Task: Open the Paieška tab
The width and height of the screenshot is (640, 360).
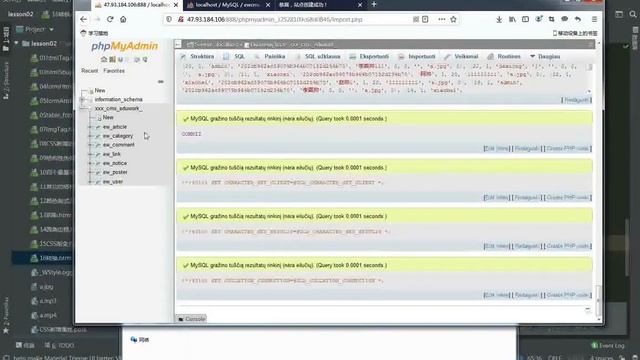Action: point(269,56)
